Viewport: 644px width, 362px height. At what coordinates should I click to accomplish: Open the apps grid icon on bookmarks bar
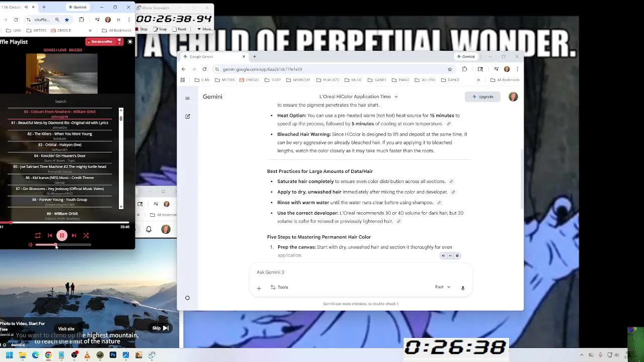coord(183,80)
